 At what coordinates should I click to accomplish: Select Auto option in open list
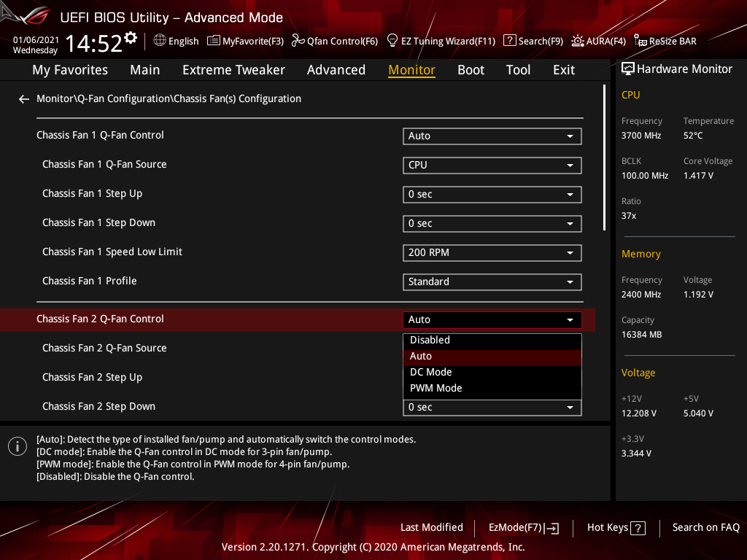click(x=492, y=356)
